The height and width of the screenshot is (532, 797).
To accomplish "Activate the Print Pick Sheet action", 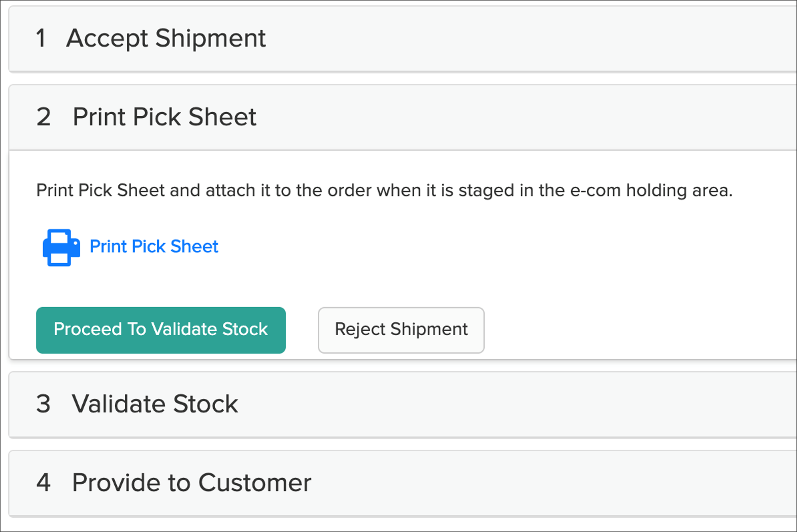I will (153, 247).
